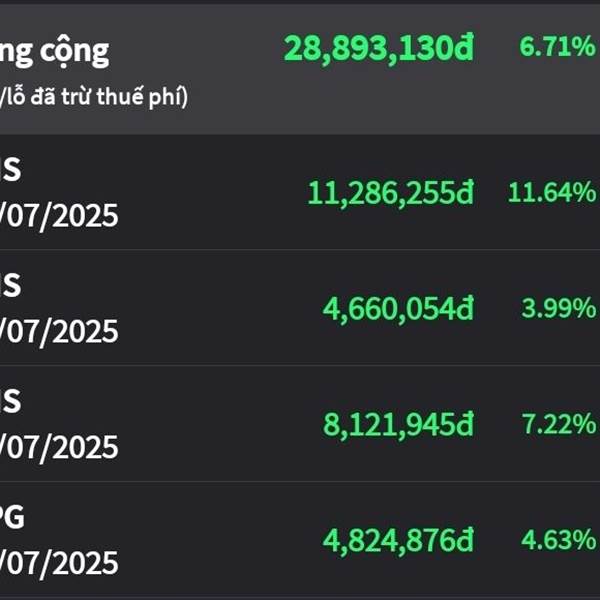Open the row with profit 4,660,054đ
The height and width of the screenshot is (600, 600).
(300, 308)
